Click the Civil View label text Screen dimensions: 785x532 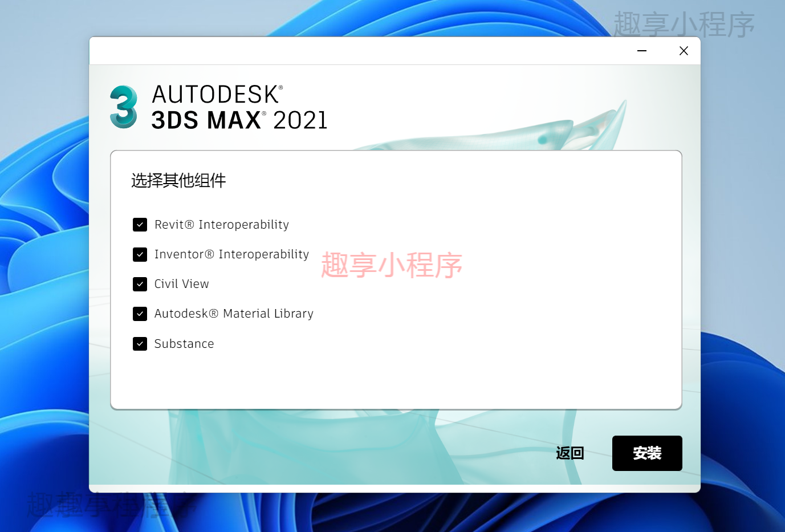(182, 284)
